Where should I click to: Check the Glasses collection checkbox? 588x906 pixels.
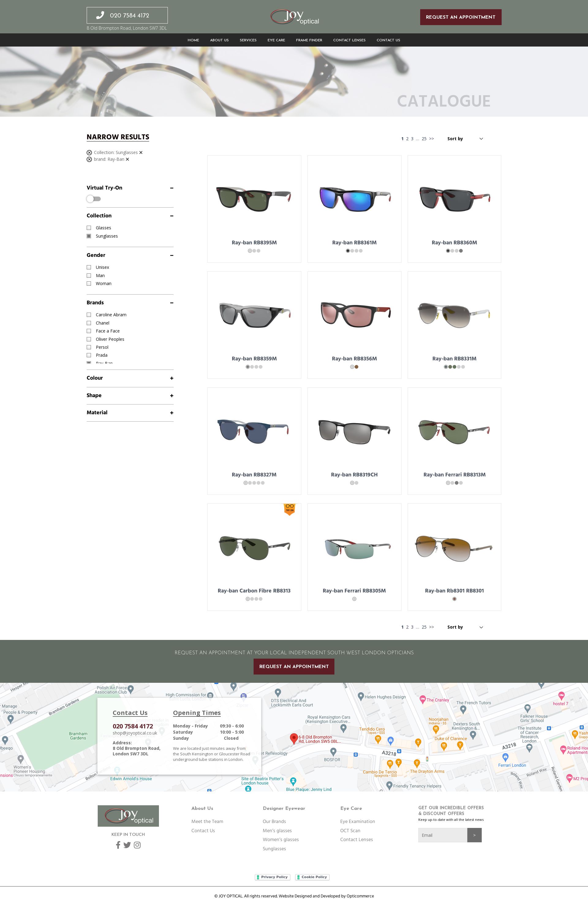click(89, 227)
